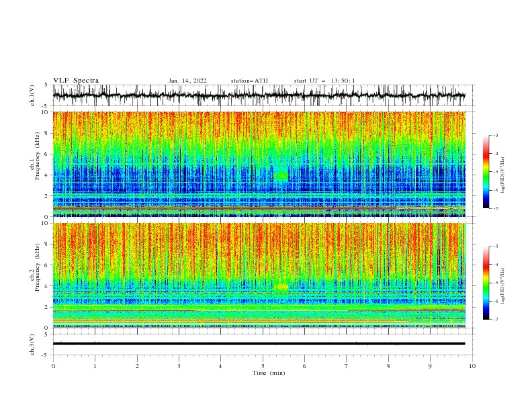Click tick label "7" on the Time axis
This screenshot has width=532, height=411.
(347, 366)
